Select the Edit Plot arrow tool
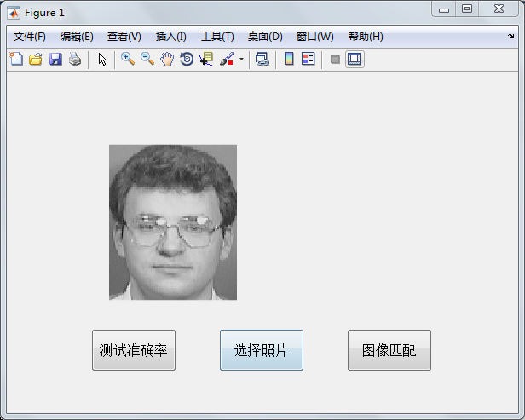The height and width of the screenshot is (420, 525). (102, 60)
